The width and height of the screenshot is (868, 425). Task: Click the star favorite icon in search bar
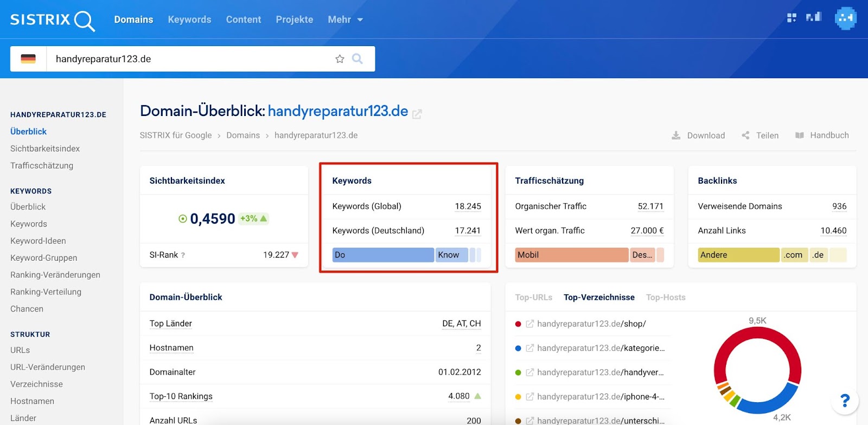340,59
